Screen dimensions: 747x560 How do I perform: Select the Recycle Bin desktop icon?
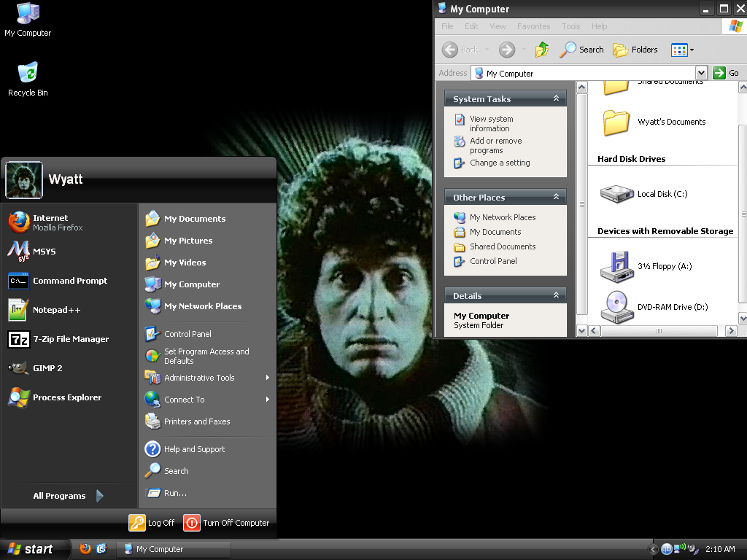[x=28, y=79]
